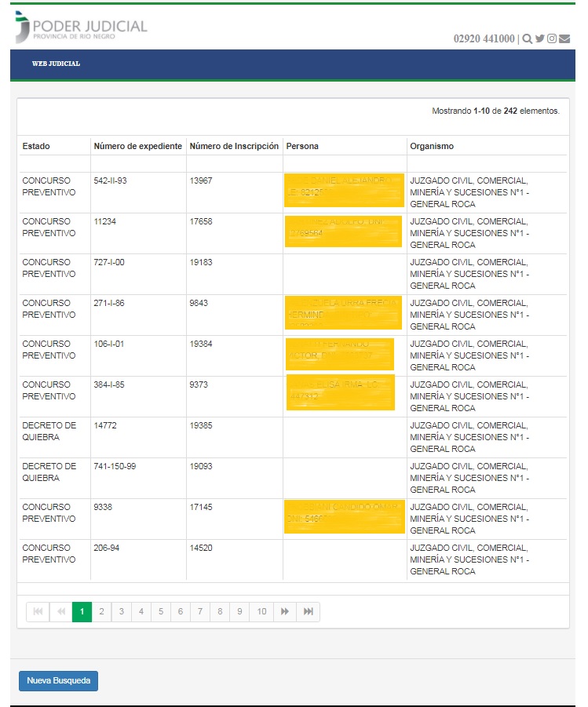Click inscripción number 9843
This screenshot has width=588, height=707.
(199, 303)
